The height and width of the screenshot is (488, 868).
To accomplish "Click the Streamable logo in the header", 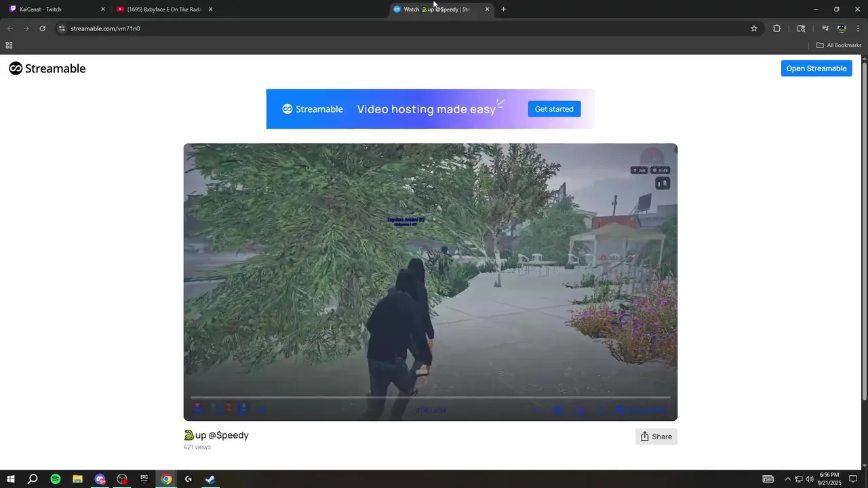I will (47, 68).
